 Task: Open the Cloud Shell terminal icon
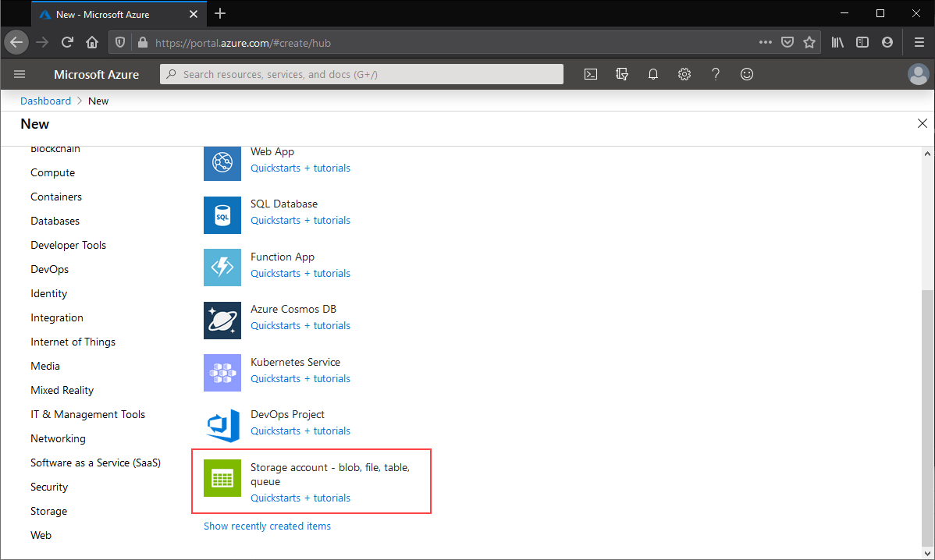(590, 74)
